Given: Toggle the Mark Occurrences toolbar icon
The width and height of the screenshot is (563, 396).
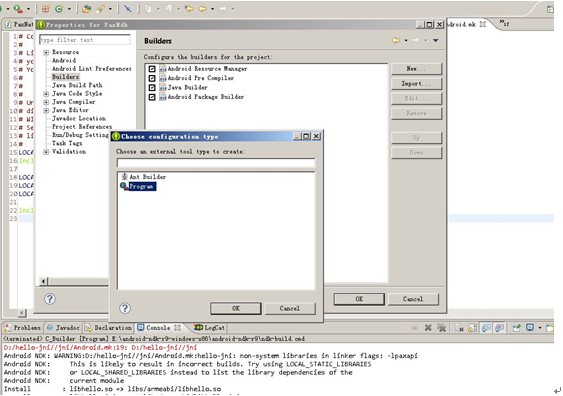Looking at the screenshot, I should [x=127, y=9].
